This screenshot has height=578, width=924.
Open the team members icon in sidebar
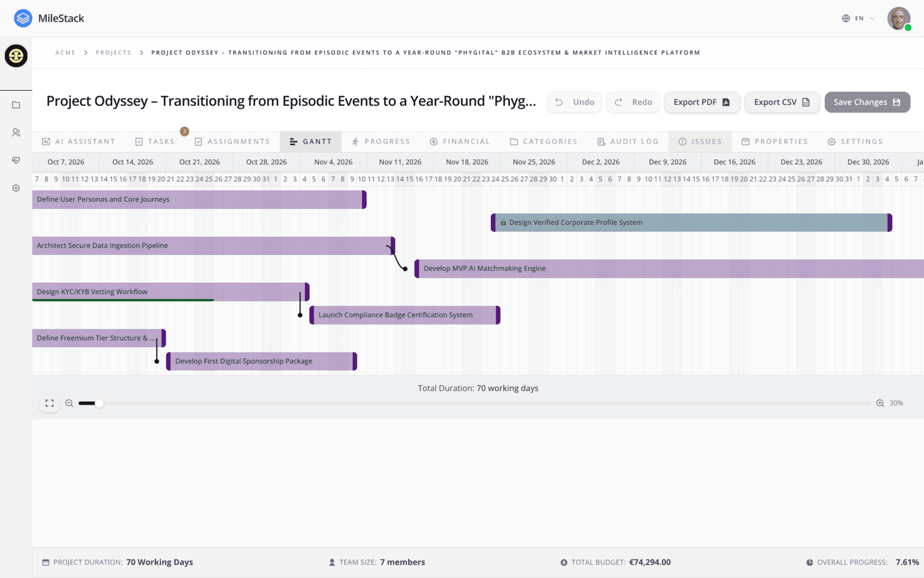click(16, 132)
